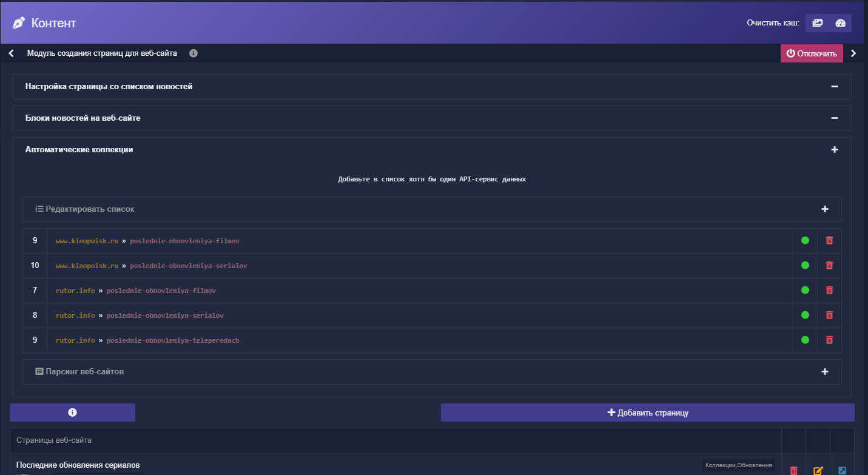The width and height of the screenshot is (868, 475).
Task: Delete the rutor.info poslednie-obnovleniya-serialov entry
Action: pos(829,315)
